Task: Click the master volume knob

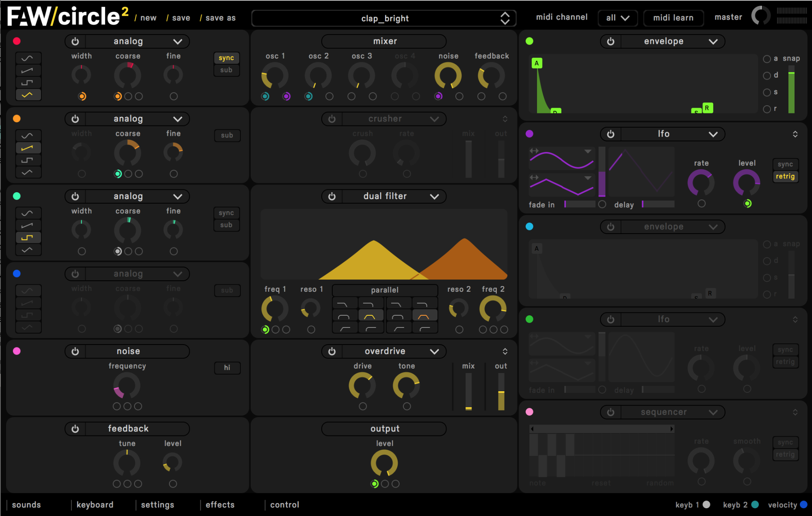Action: (x=761, y=16)
